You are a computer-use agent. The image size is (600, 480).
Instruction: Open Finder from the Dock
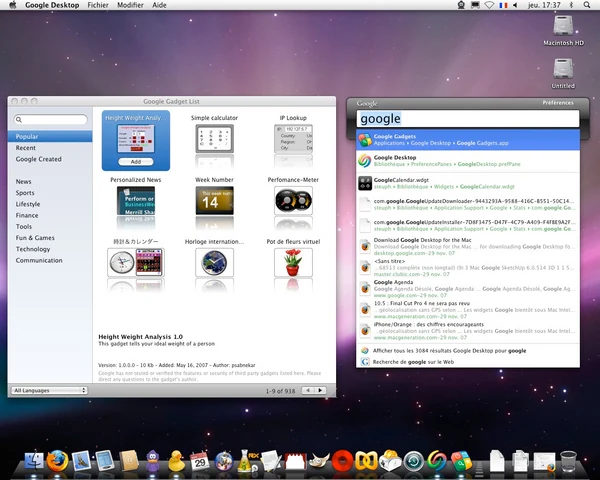[34, 460]
